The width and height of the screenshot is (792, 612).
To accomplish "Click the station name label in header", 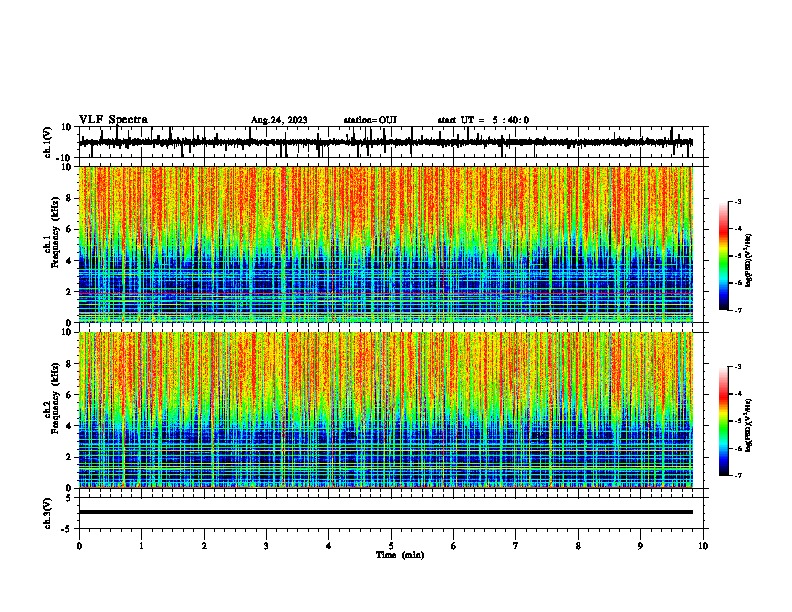I will (370, 120).
